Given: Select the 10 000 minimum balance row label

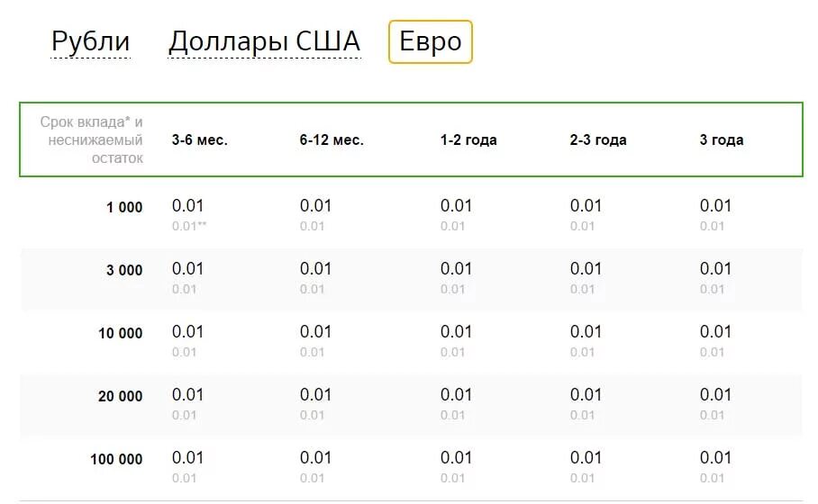Looking at the screenshot, I should [121, 334].
